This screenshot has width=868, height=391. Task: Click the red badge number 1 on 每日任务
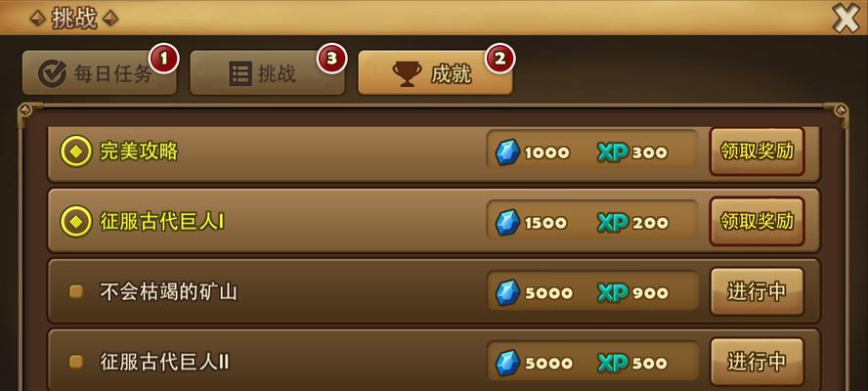coord(163,59)
